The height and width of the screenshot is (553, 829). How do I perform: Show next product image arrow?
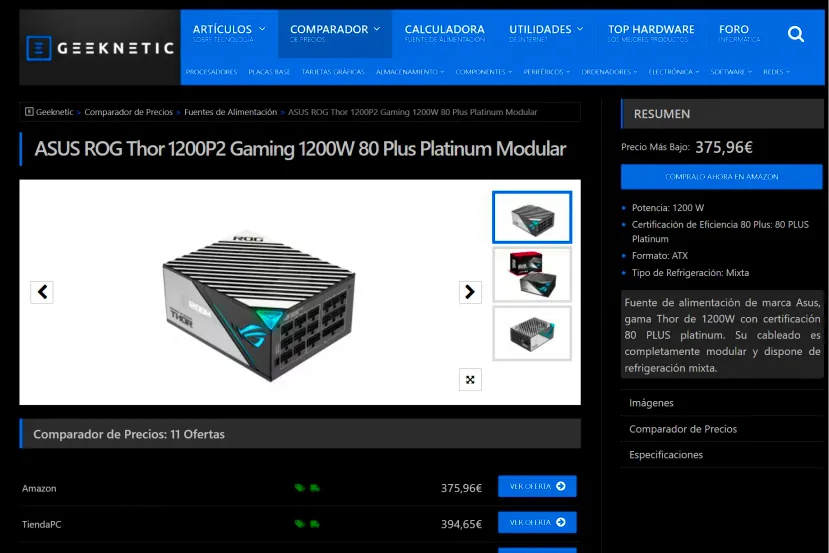[470, 292]
